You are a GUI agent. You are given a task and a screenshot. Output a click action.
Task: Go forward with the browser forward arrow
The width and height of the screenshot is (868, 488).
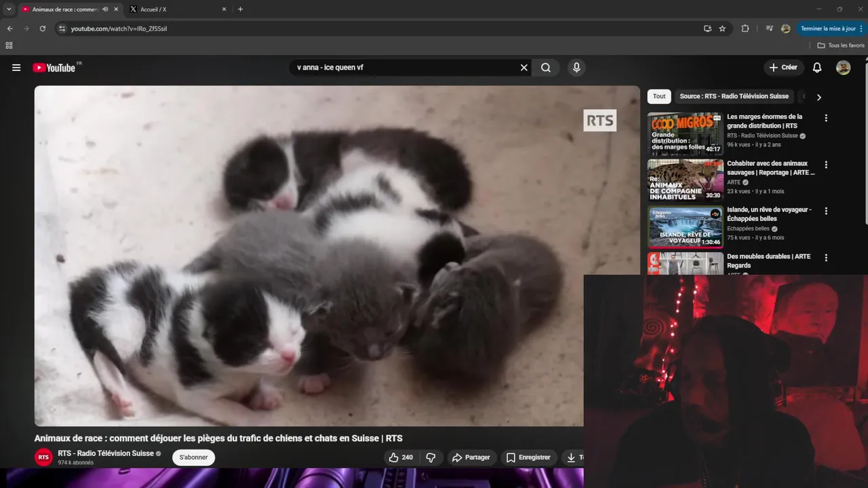pyautogui.click(x=26, y=28)
